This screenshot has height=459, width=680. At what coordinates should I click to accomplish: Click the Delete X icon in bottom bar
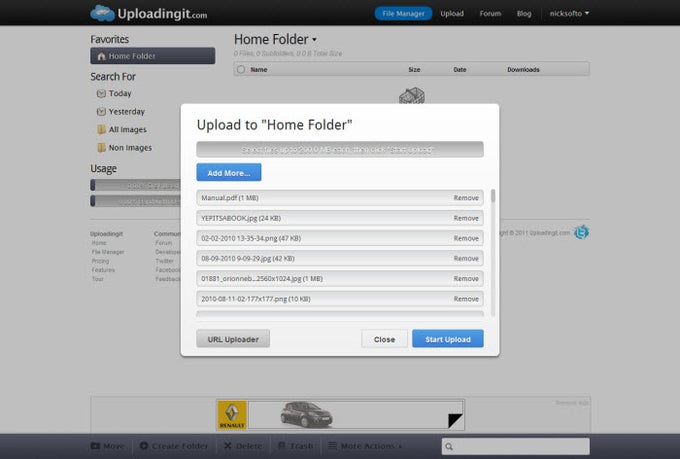[227, 446]
